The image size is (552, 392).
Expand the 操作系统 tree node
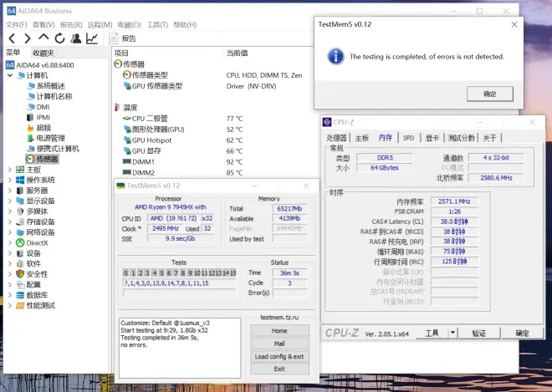tap(10, 180)
